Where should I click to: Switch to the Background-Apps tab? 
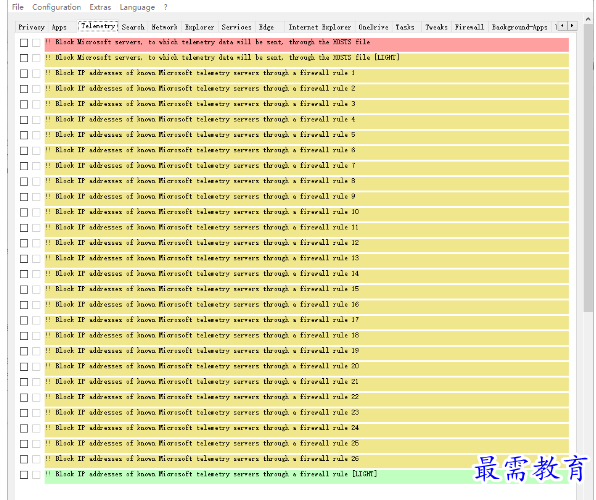(x=519, y=27)
